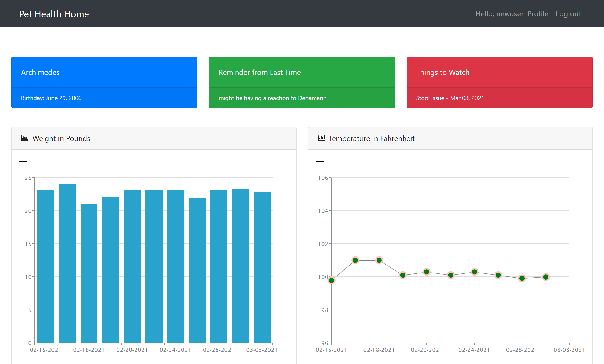This screenshot has height=364, width=604.
Task: Click the first temperature point at 02-15-2021
Action: pyautogui.click(x=331, y=280)
